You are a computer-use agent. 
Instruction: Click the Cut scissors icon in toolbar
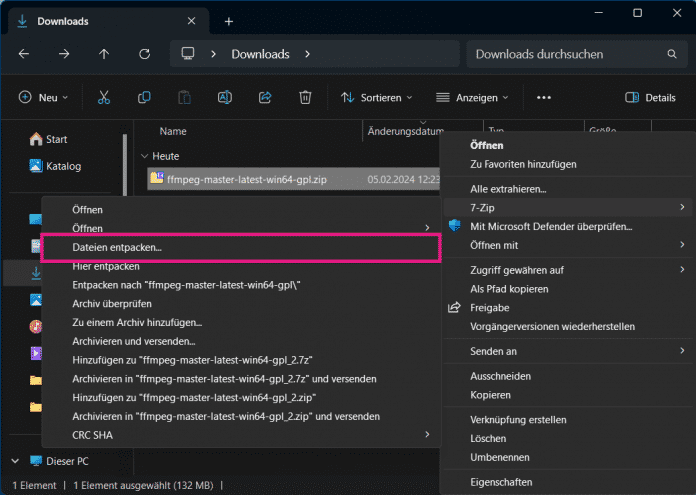click(x=104, y=98)
